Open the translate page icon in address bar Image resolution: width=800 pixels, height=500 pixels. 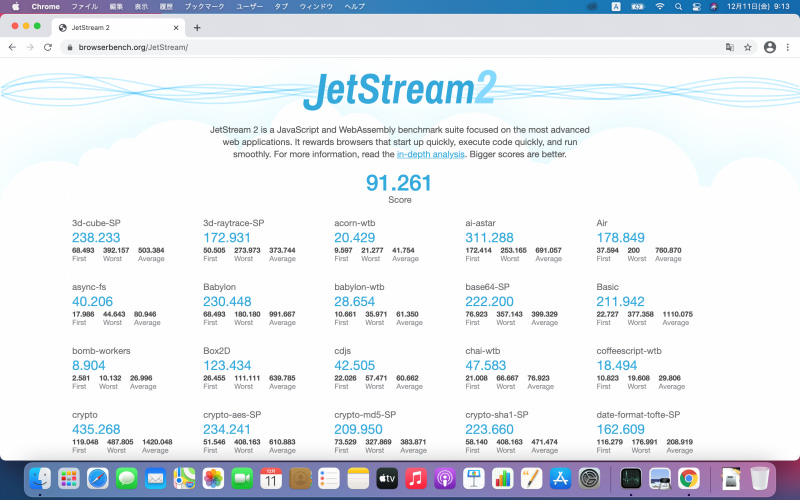point(730,47)
